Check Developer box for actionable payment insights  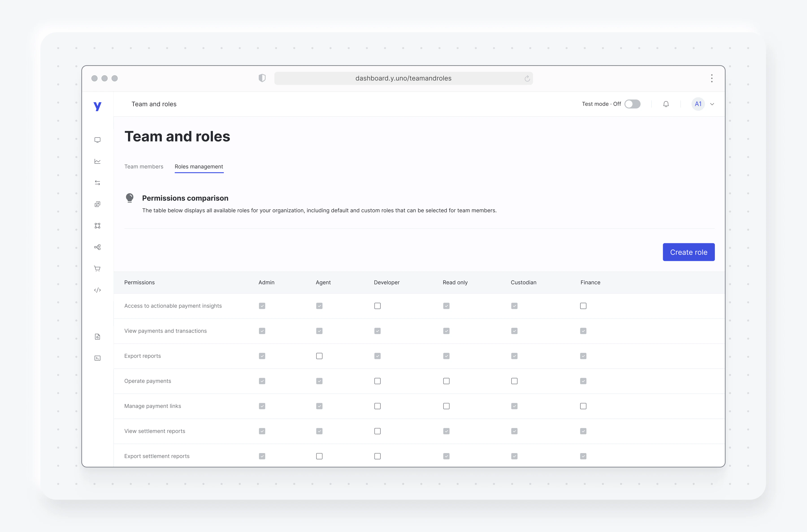[x=377, y=306]
